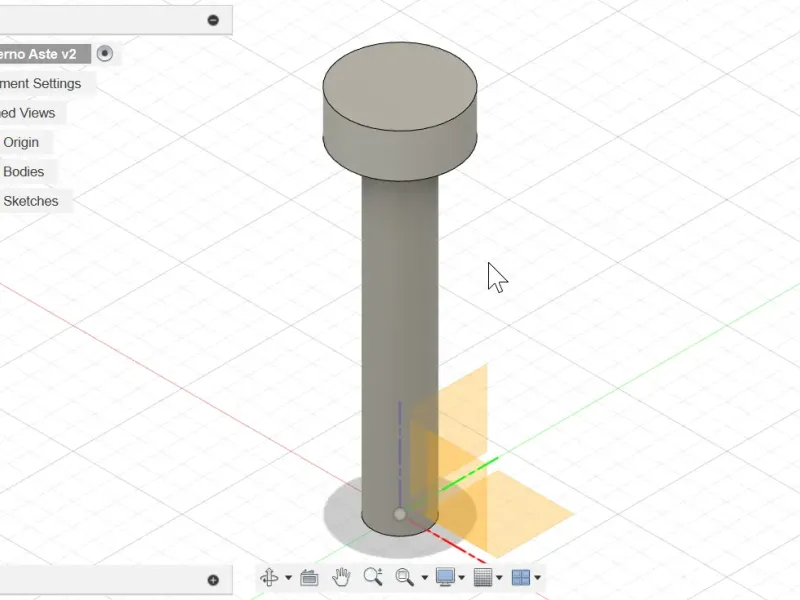Open Named Views in the browser tree
Screen dimensions: 800x600
click(28, 113)
